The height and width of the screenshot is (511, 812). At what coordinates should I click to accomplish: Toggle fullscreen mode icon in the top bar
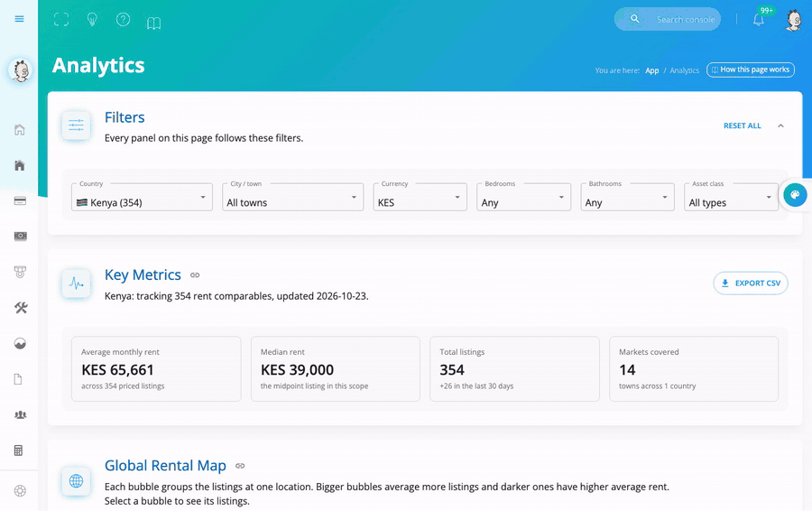pyautogui.click(x=61, y=20)
